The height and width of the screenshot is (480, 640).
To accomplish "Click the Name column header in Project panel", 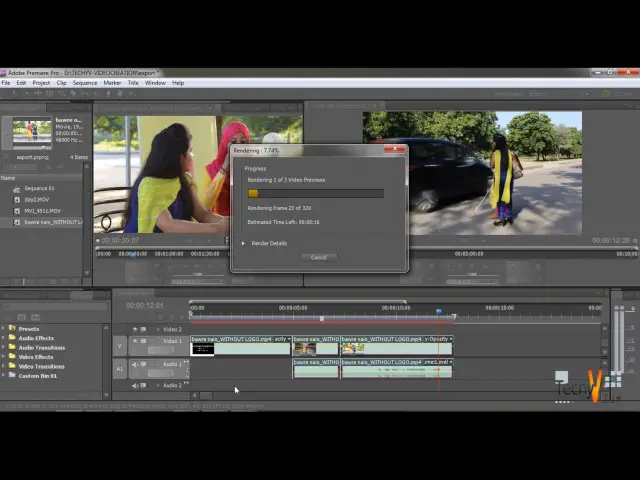I will pyautogui.click(x=42, y=178).
